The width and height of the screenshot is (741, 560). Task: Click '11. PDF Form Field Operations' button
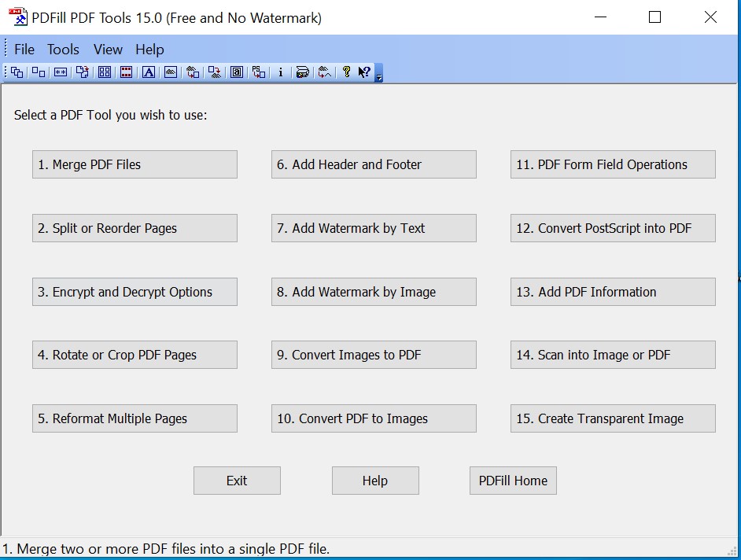pos(613,164)
